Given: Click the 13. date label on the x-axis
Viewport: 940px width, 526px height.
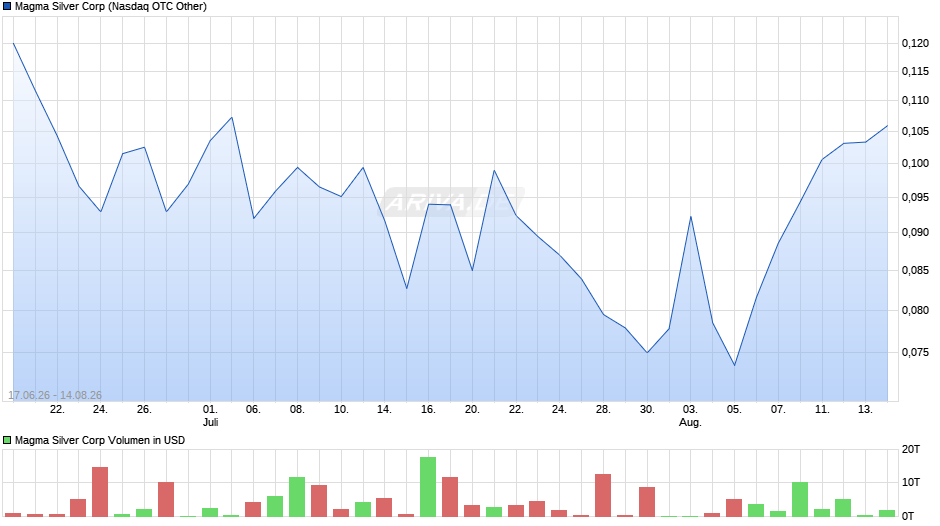Looking at the screenshot, I should click(x=866, y=409).
